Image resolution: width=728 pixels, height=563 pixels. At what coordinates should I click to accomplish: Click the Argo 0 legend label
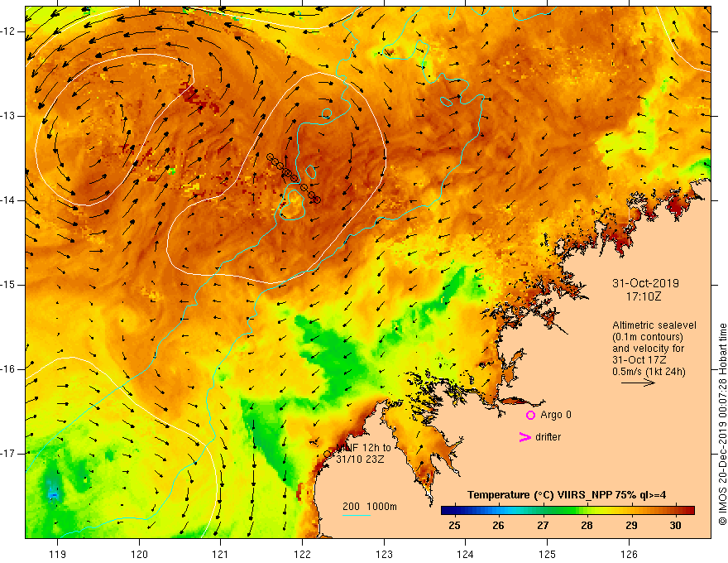click(x=556, y=415)
